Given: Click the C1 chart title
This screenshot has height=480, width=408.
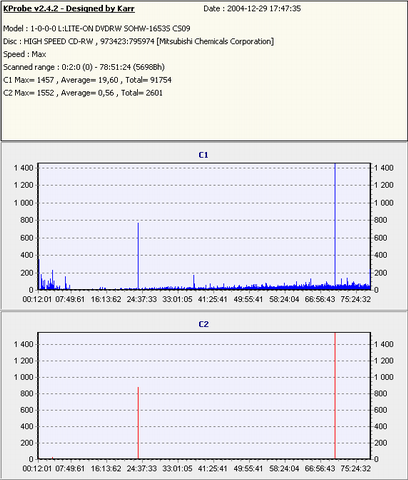Looking at the screenshot, I should pos(203,155).
